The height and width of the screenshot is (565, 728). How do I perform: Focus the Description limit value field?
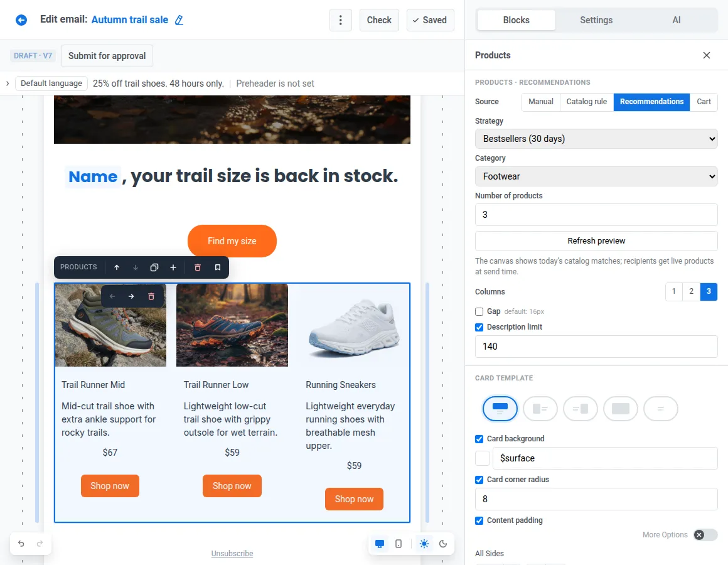coord(596,347)
